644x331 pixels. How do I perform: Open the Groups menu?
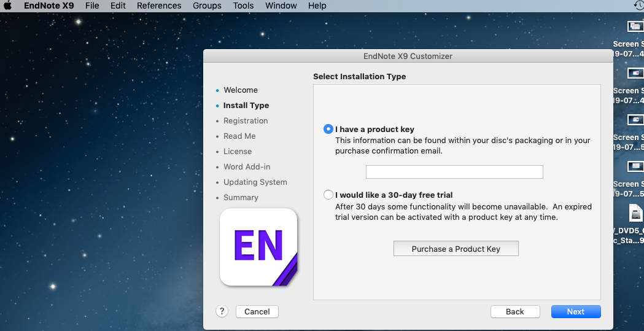(x=207, y=6)
